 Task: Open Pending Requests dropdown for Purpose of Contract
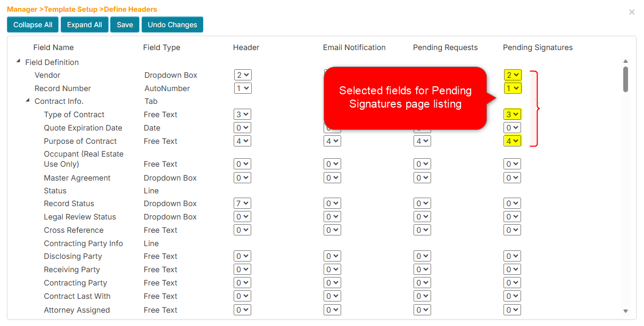(x=422, y=141)
